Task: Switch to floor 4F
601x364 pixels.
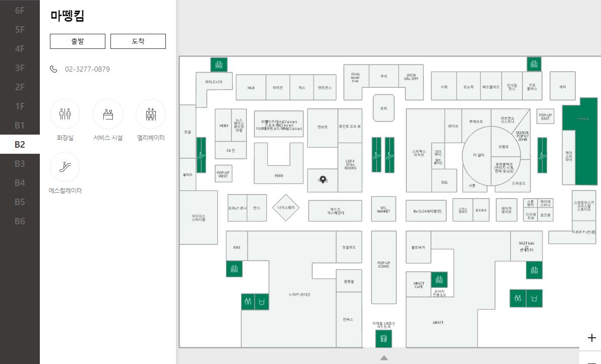Action: click(20, 49)
